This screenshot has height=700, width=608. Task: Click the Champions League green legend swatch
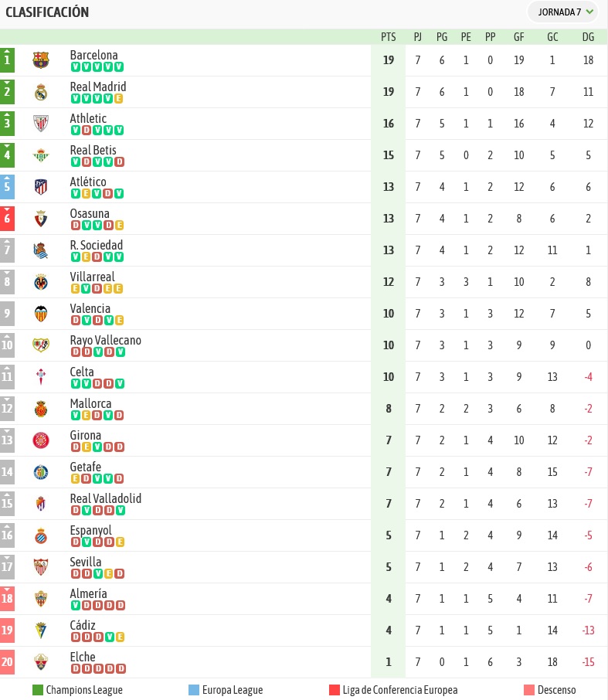(x=38, y=690)
